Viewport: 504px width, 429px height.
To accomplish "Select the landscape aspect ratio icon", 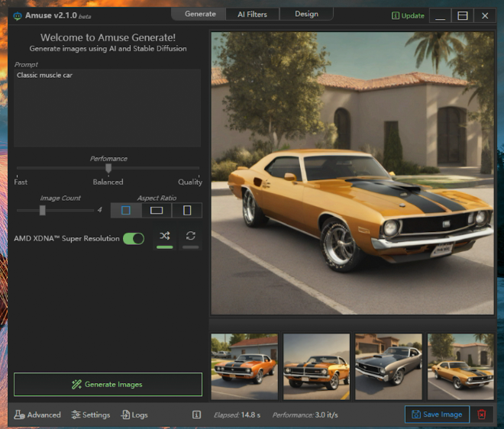I will (x=157, y=211).
